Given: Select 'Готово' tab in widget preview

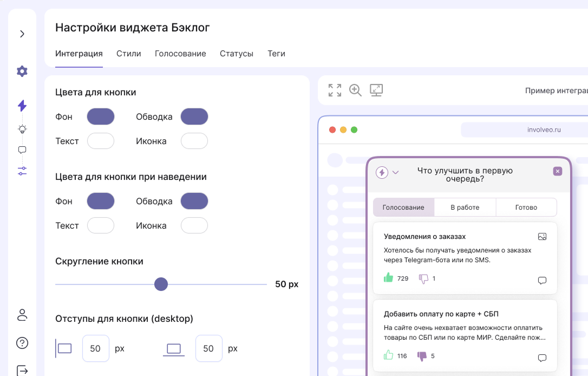Looking at the screenshot, I should tap(526, 208).
